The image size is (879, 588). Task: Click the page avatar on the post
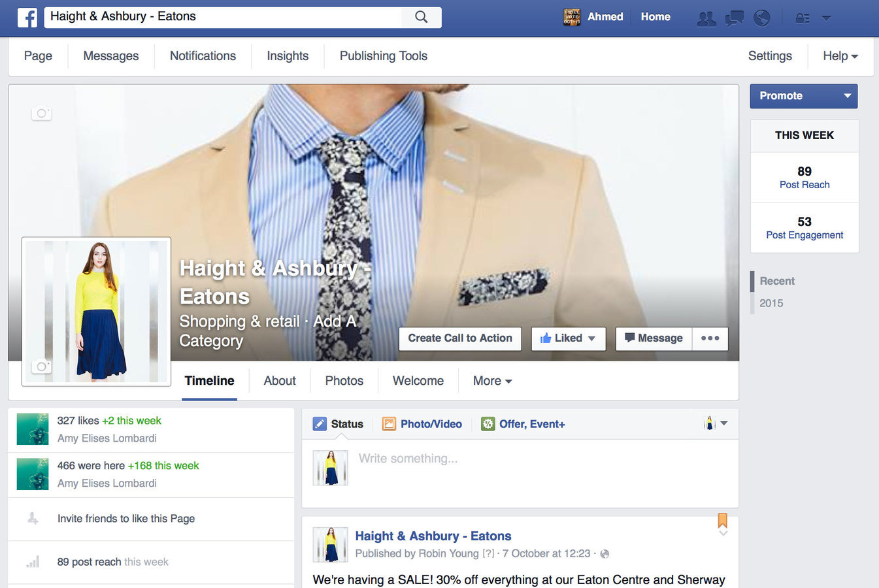click(330, 545)
